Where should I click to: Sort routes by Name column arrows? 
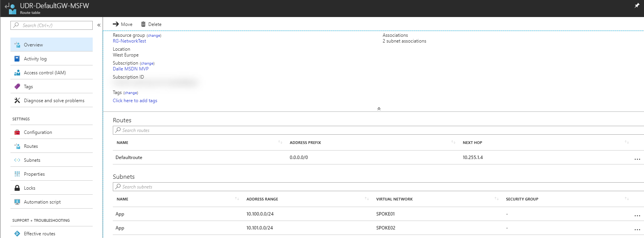(x=280, y=142)
